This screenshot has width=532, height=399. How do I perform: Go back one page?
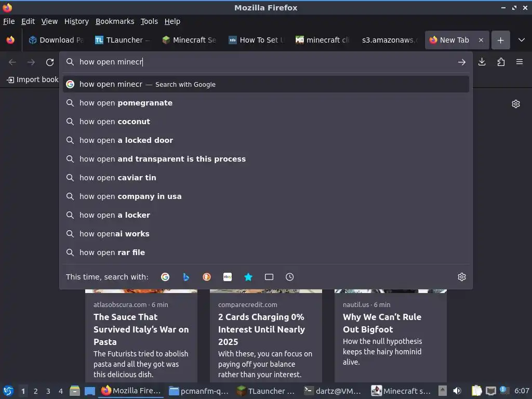tap(12, 62)
